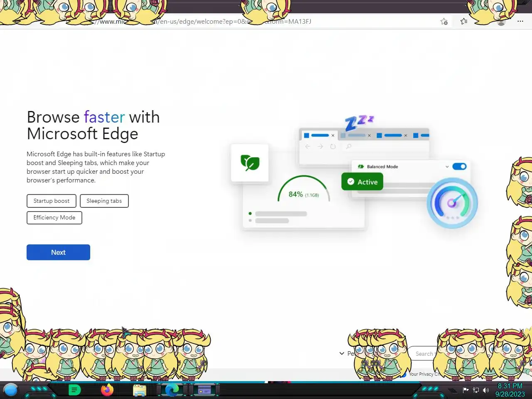Click the refresh icon in illustration browser
Image resolution: width=532 pixels, height=399 pixels.
coord(333,146)
